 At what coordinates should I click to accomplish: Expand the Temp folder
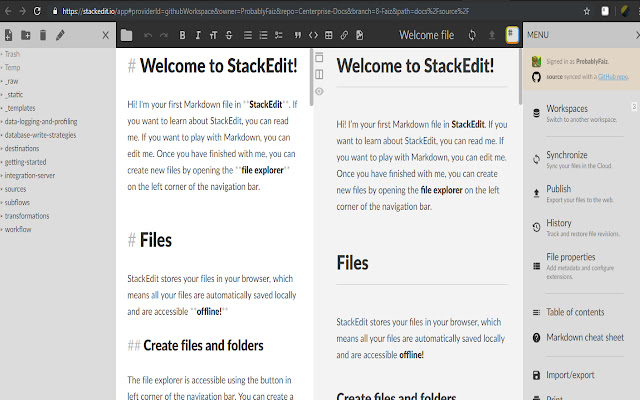[x=12, y=67]
